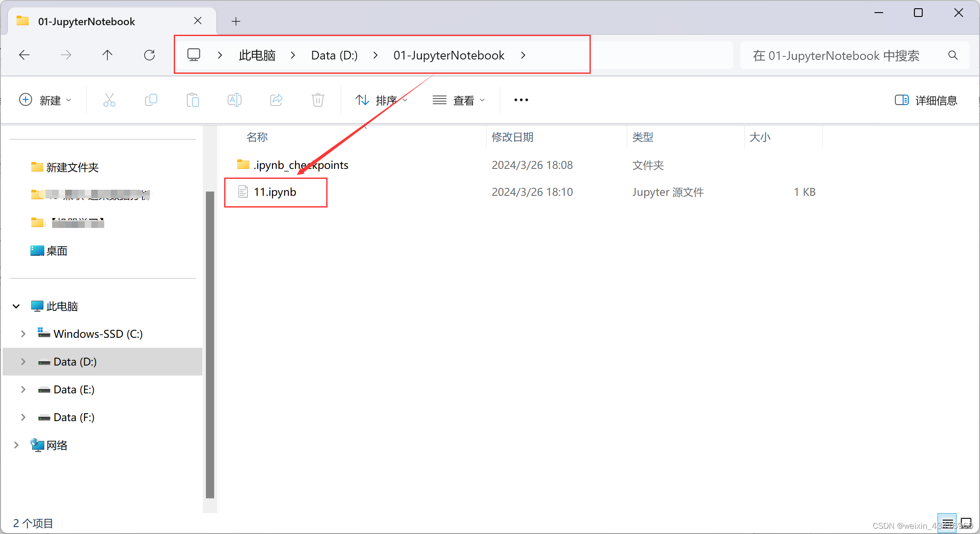Open the 新建 dropdown menu
This screenshot has width=980, height=534.
pyautogui.click(x=45, y=100)
